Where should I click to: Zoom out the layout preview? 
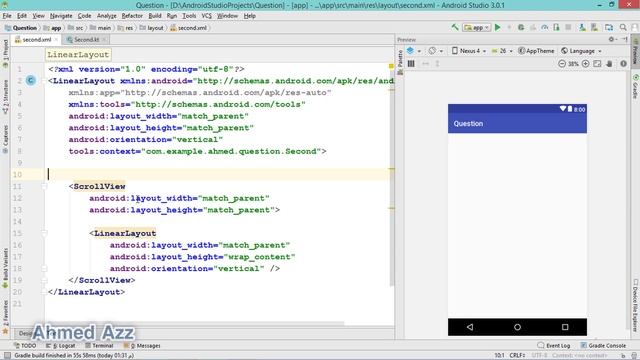coord(562,64)
